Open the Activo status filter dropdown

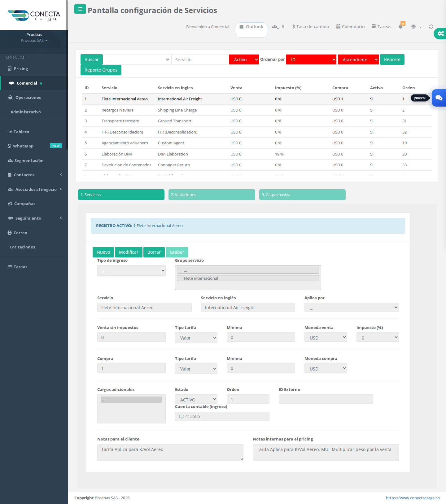click(244, 59)
